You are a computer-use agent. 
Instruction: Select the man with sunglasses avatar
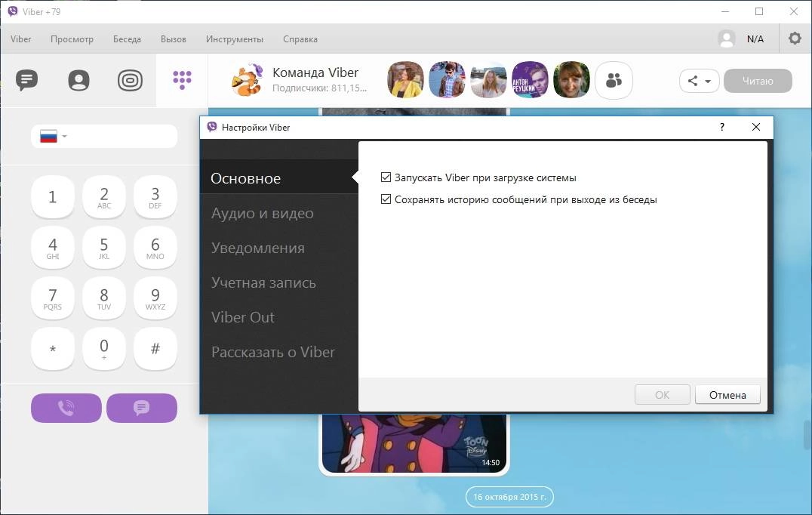pyautogui.click(x=447, y=80)
